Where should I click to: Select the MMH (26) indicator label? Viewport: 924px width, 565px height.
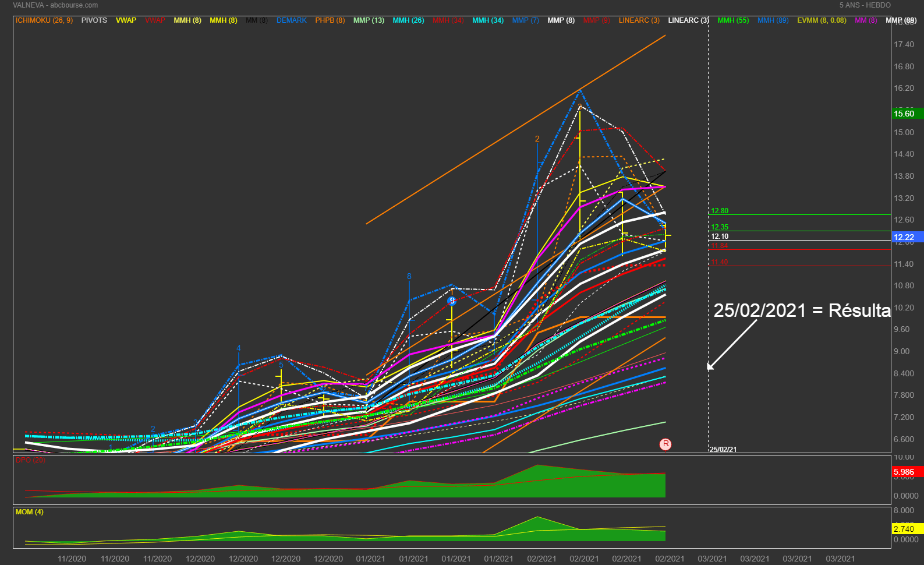pos(408,20)
